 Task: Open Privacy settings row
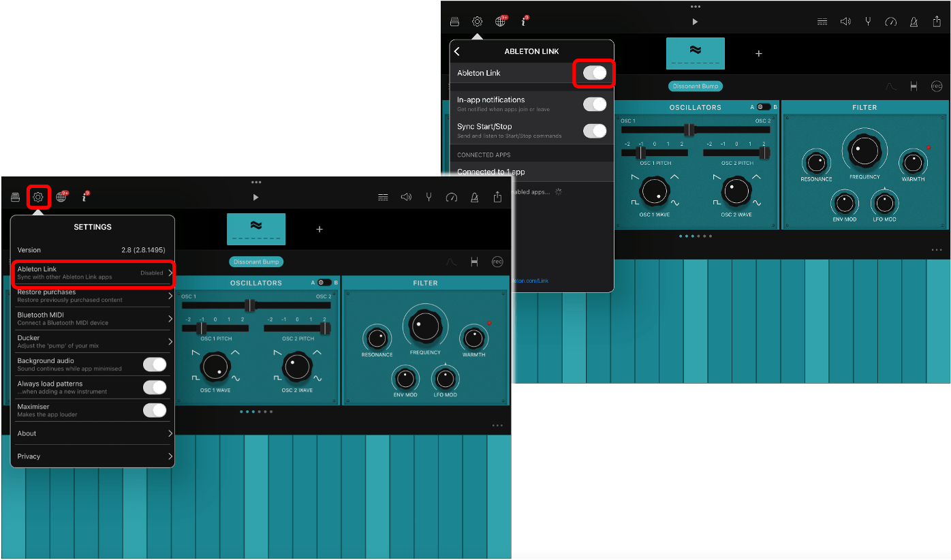[94, 456]
